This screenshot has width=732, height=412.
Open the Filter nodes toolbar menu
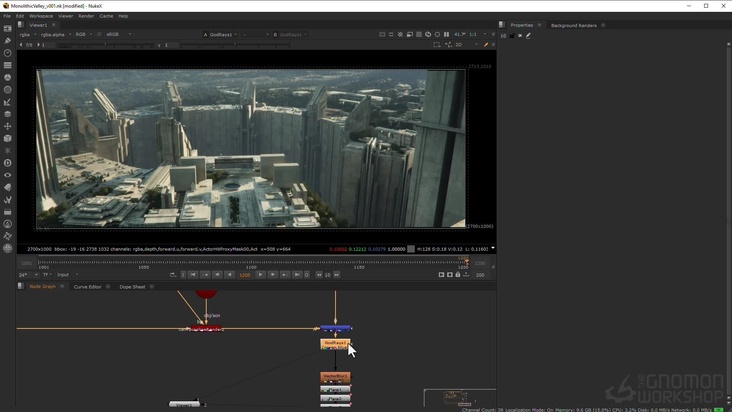pyautogui.click(x=7, y=90)
